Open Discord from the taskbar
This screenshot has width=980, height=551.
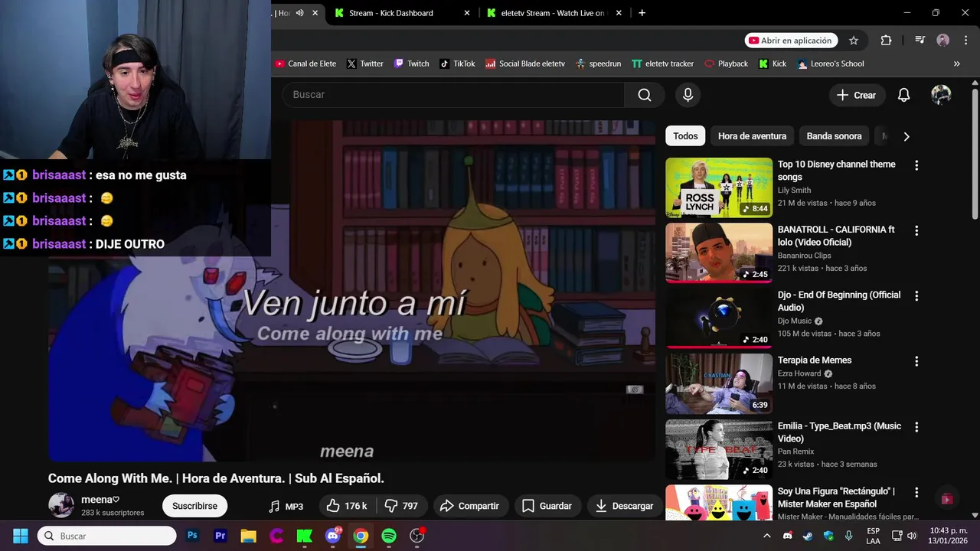tap(333, 536)
